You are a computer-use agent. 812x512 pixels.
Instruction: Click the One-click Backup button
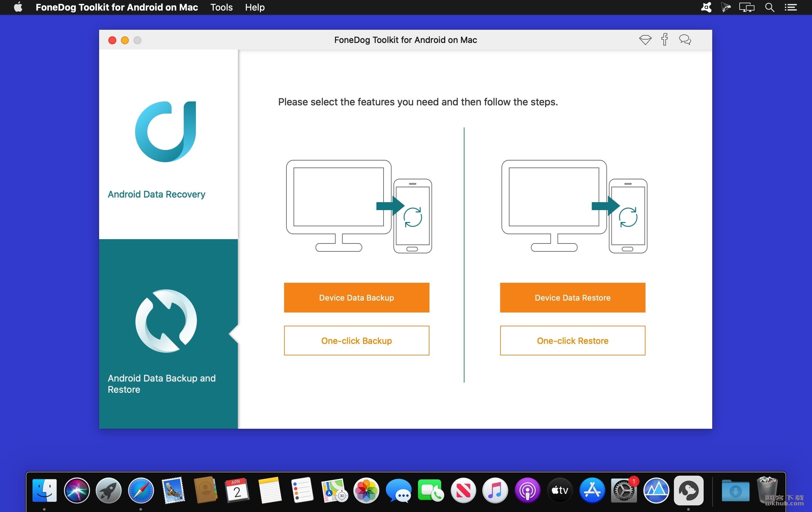pyautogui.click(x=356, y=340)
